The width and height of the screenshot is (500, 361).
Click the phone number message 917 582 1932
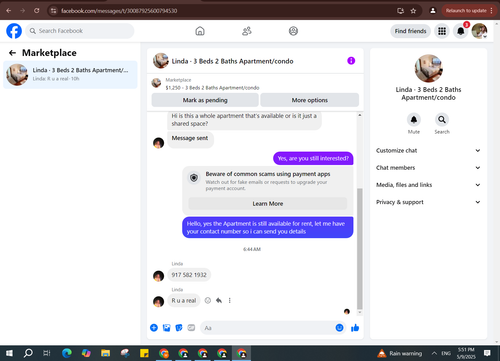189,275
